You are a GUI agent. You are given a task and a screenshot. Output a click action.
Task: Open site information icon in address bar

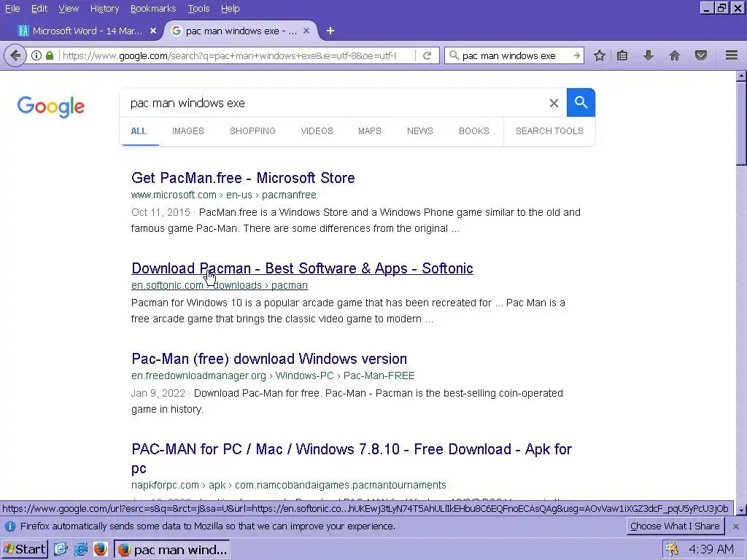[36, 55]
